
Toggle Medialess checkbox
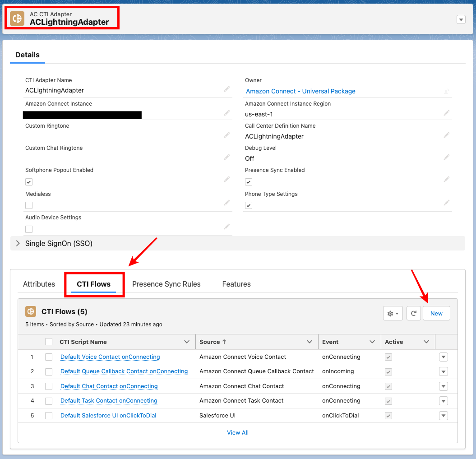tap(29, 205)
